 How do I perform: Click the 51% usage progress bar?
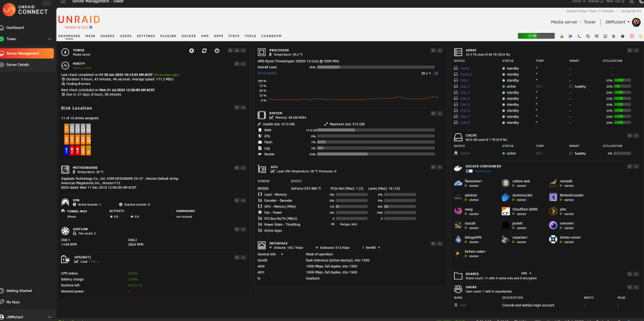pyautogui.click(x=536, y=36)
